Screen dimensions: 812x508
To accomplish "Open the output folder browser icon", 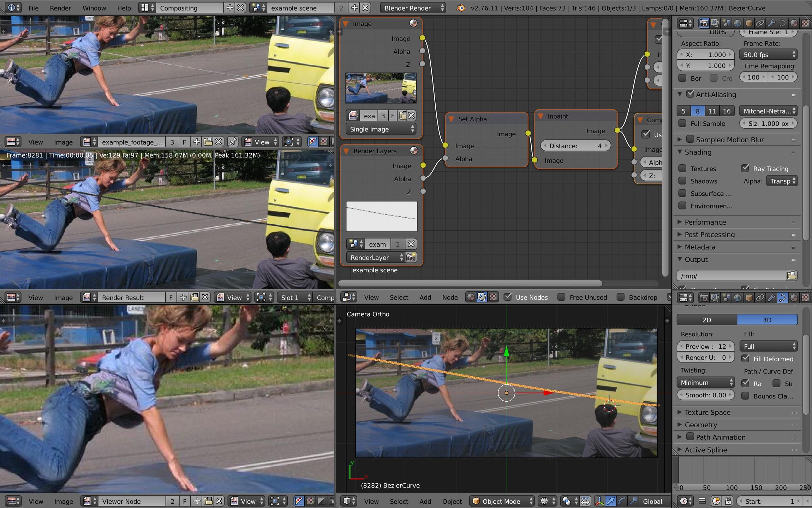I will 792,276.
